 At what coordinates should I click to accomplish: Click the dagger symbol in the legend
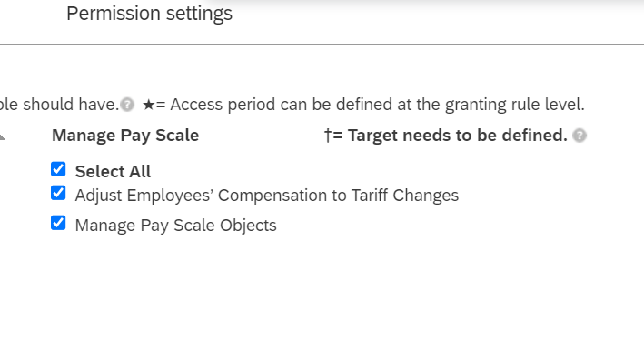point(327,136)
